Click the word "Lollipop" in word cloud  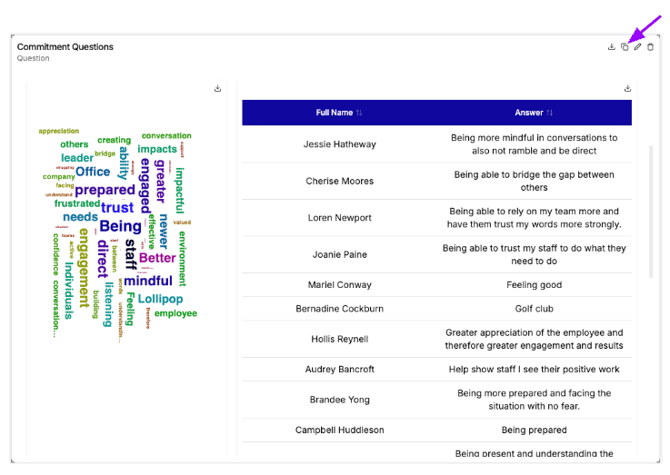pos(160,298)
